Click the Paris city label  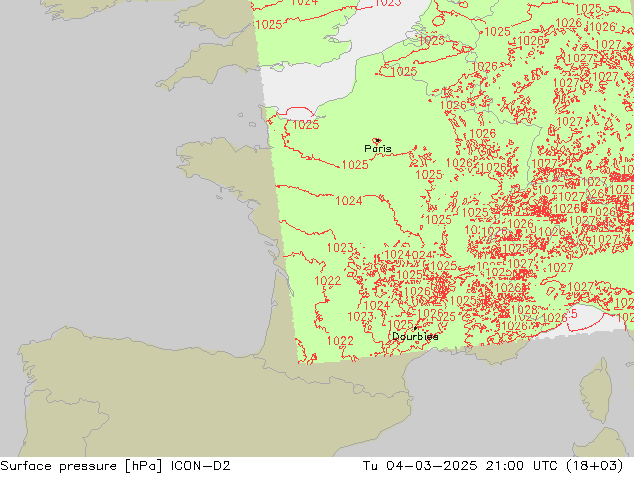pyautogui.click(x=378, y=149)
